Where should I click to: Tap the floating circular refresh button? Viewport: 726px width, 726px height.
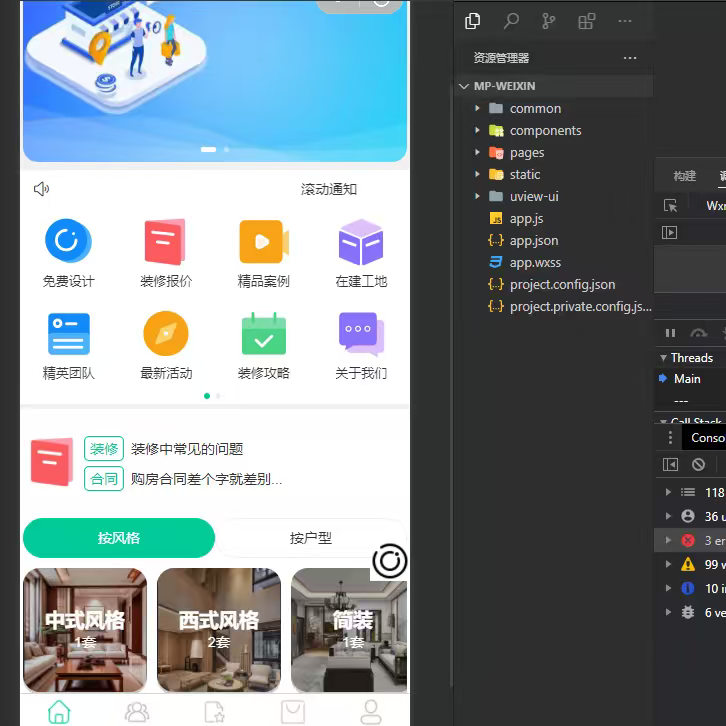tap(389, 561)
